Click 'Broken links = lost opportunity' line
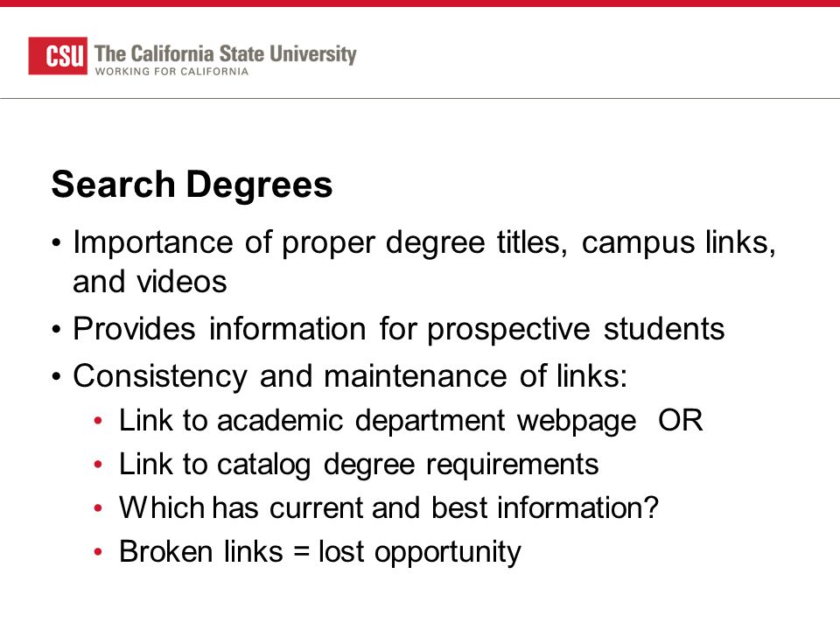840x630 pixels. tap(320, 552)
